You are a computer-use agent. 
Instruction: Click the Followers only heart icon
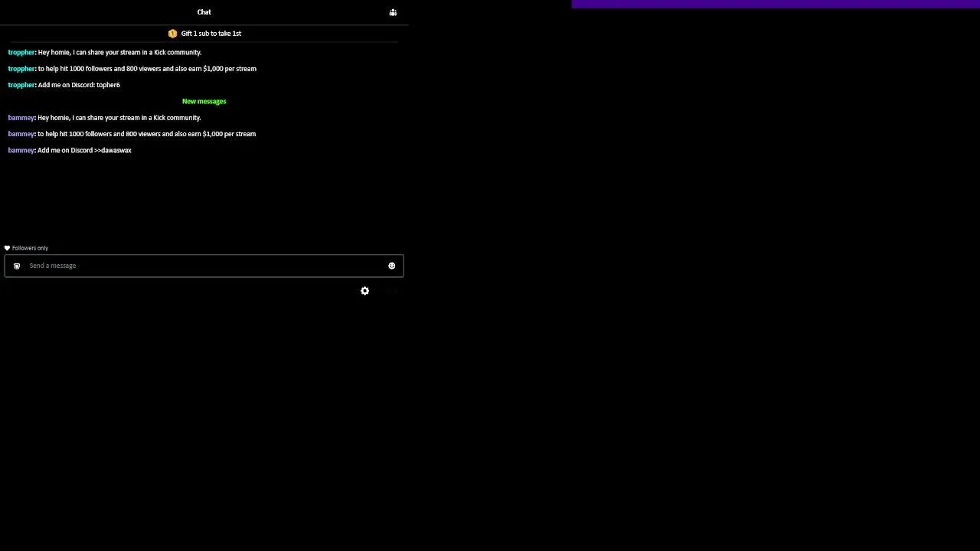pyautogui.click(x=7, y=248)
